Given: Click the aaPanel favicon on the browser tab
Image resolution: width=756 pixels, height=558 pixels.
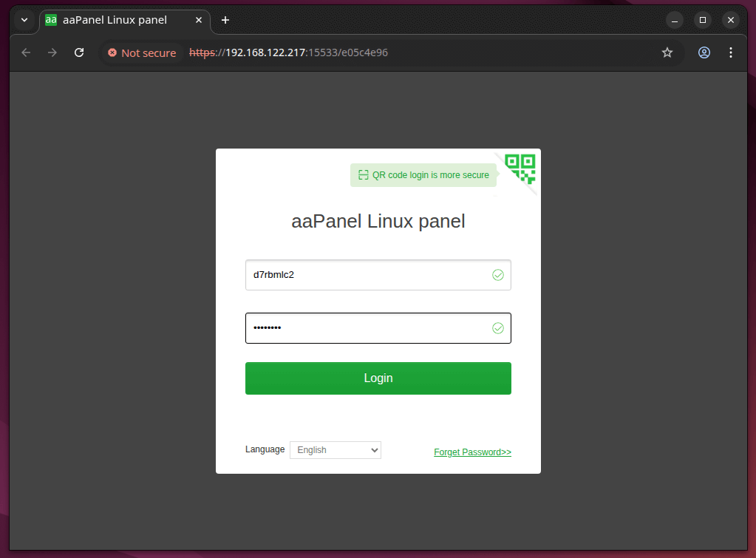Looking at the screenshot, I should (x=50, y=20).
